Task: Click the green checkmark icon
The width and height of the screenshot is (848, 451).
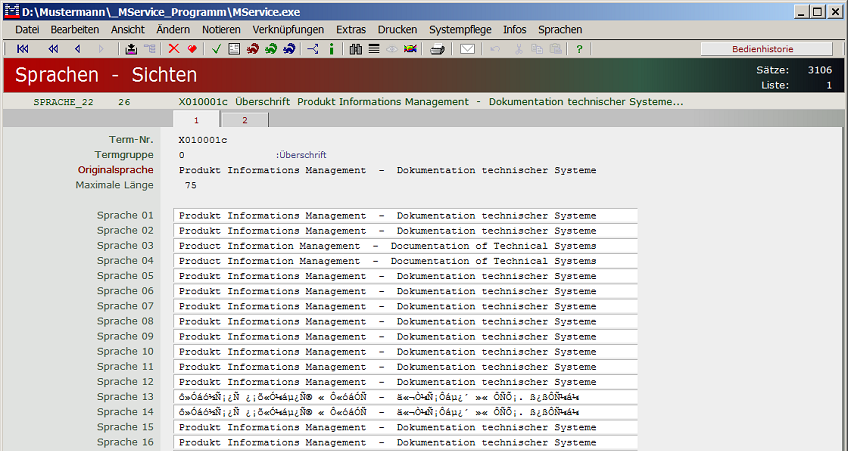Action: [217, 49]
